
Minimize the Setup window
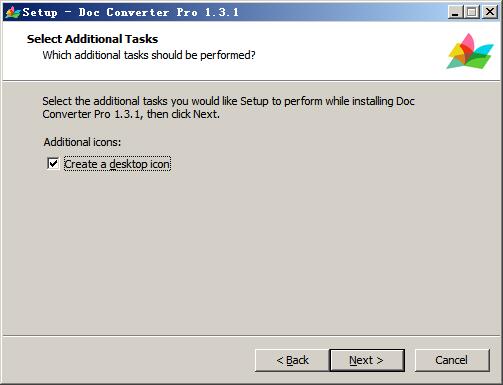455,12
